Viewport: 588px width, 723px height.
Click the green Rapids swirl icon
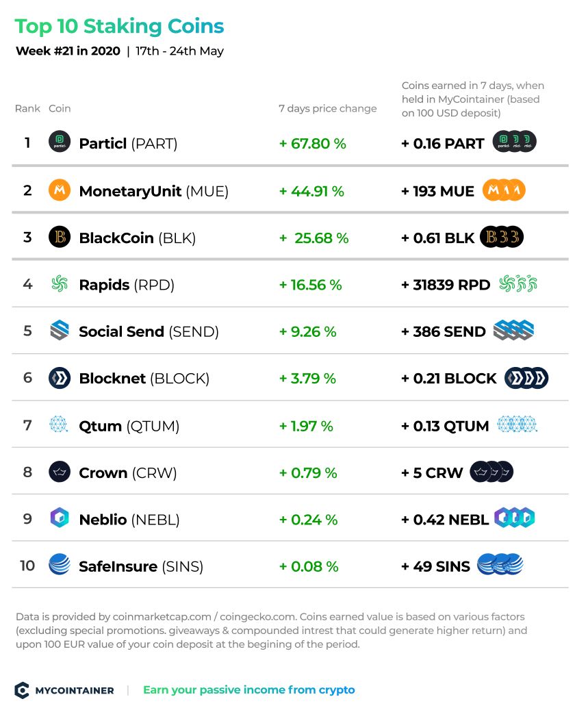60,284
